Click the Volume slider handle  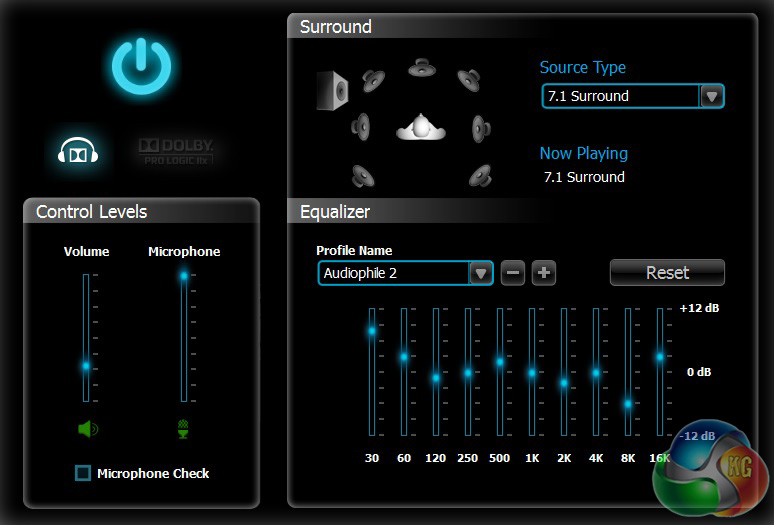coord(86,366)
